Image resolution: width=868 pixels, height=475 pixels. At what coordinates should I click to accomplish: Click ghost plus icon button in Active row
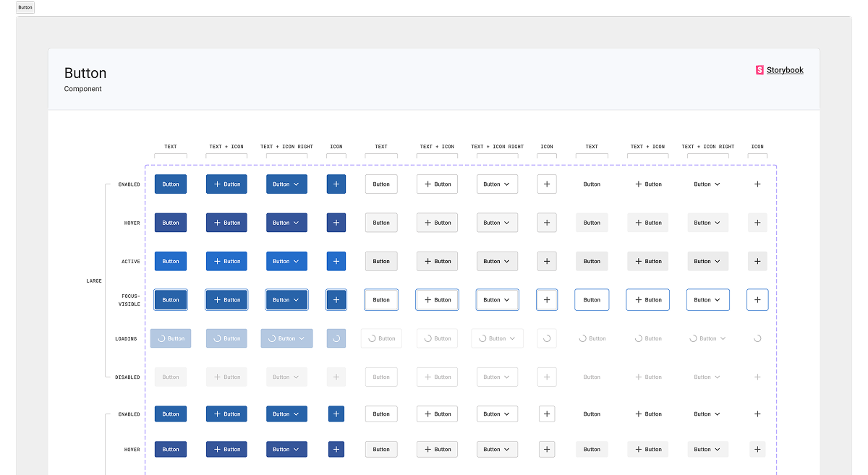tap(757, 261)
